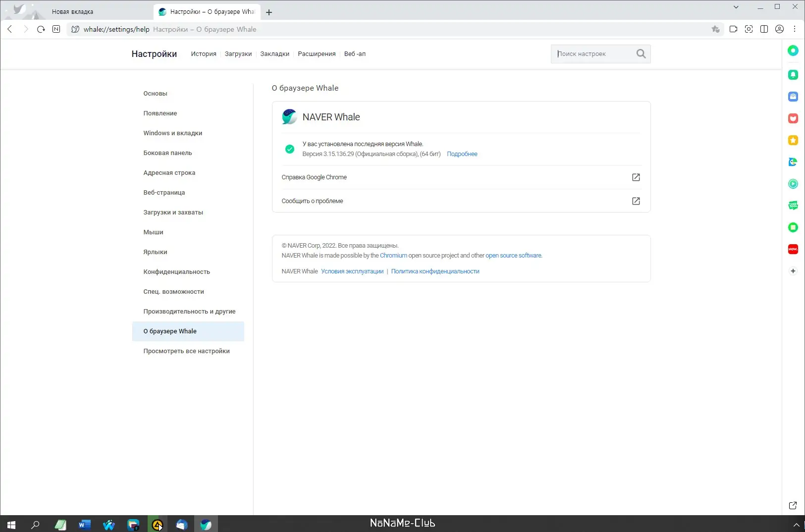Open the open source software link
805x532 pixels.
513,256
